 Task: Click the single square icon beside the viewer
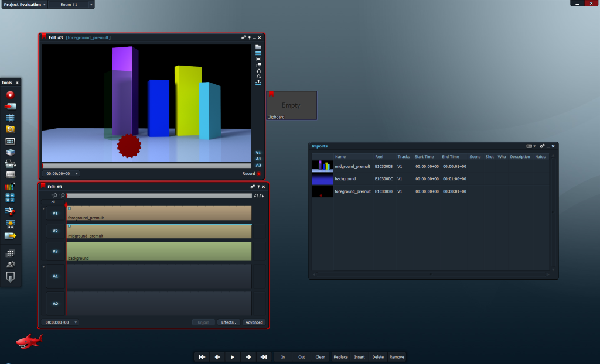click(x=258, y=59)
